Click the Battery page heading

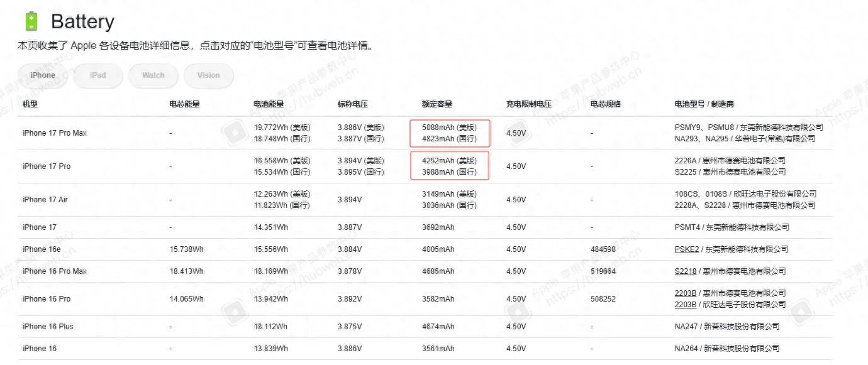tap(82, 21)
